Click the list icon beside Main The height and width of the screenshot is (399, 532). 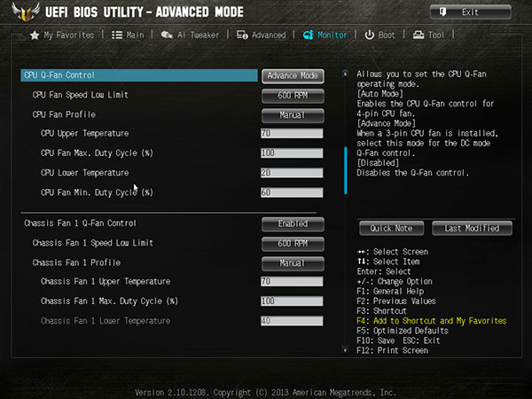pyautogui.click(x=117, y=35)
